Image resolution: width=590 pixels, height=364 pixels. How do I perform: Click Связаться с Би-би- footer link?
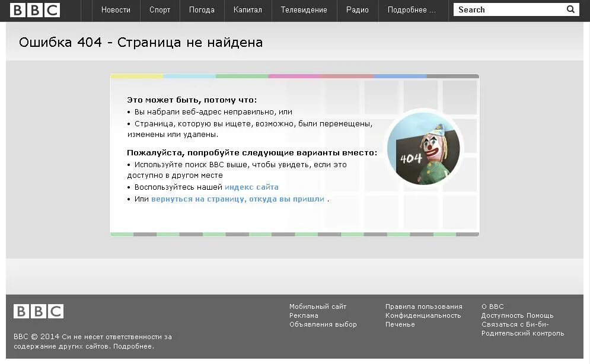515,324
